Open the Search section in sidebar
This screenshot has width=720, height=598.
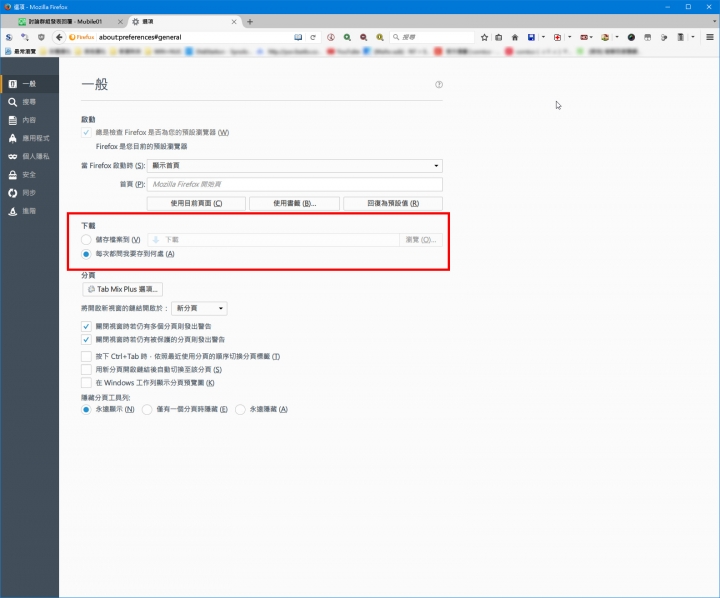29,102
